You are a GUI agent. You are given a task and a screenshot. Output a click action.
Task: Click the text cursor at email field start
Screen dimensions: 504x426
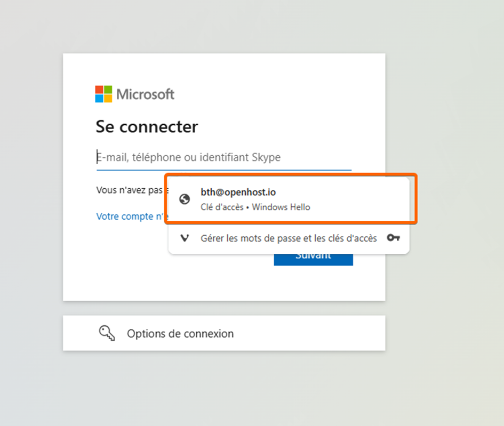click(97, 157)
